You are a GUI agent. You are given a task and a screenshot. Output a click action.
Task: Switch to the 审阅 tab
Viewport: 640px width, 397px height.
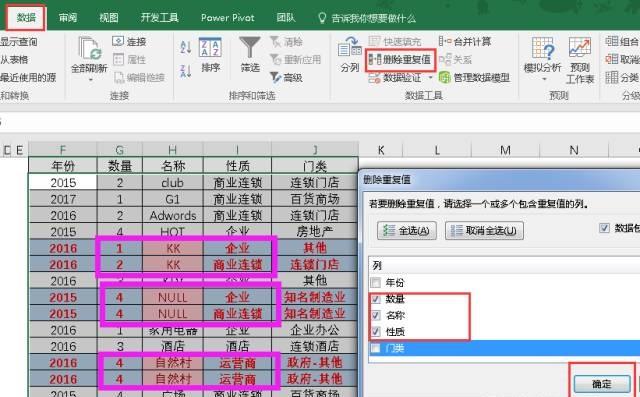(68, 18)
